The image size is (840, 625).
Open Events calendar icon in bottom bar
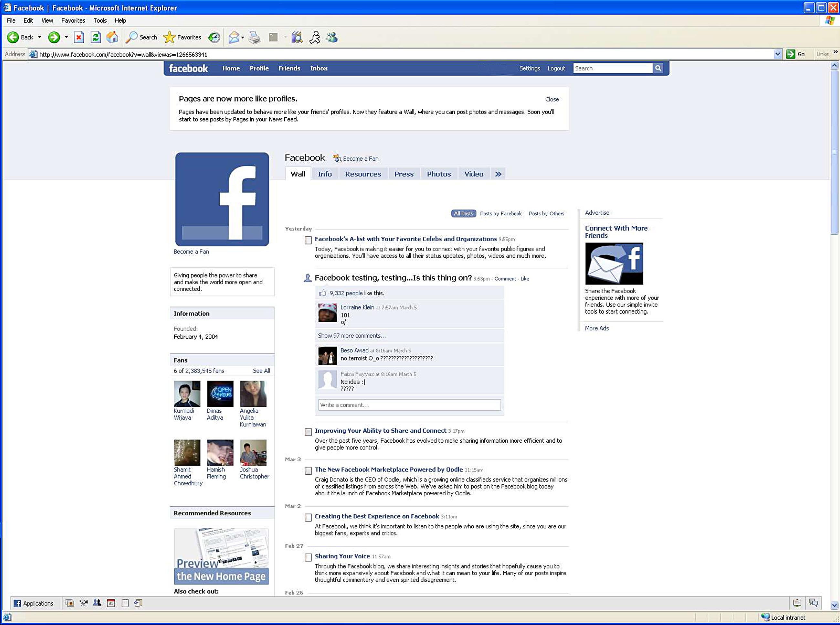tap(111, 603)
